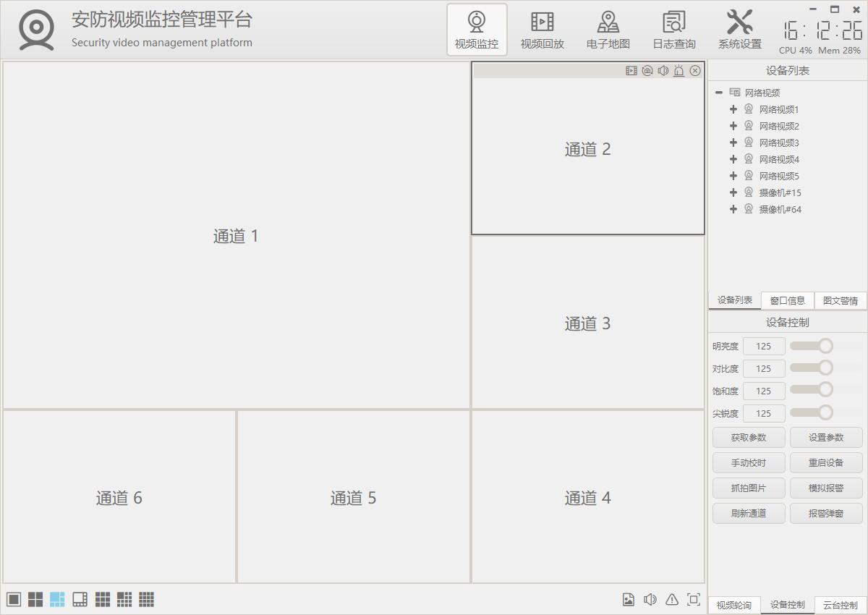Screen dimensions: 868x615
Task: Select the four-screen grid layout icon
Action: point(35,600)
